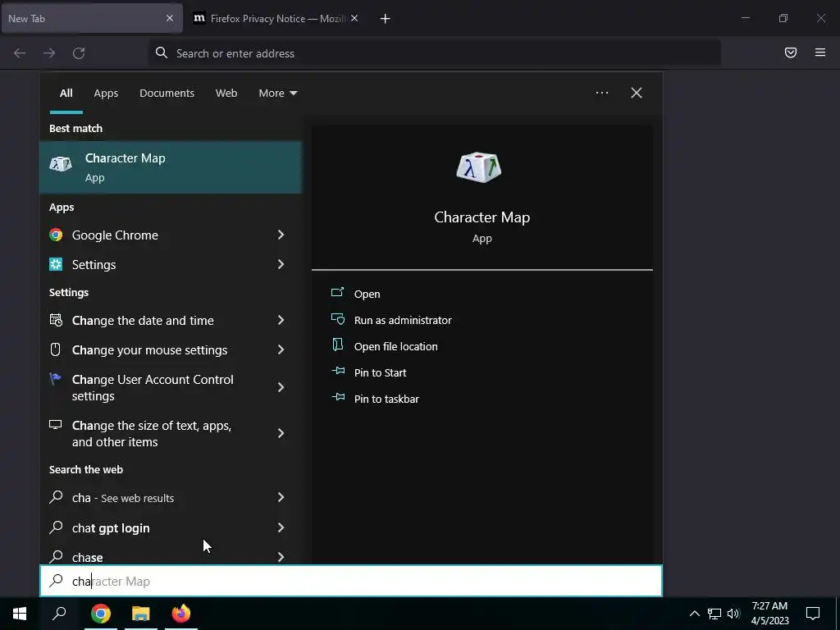Click Firefox address bar field

click(435, 53)
